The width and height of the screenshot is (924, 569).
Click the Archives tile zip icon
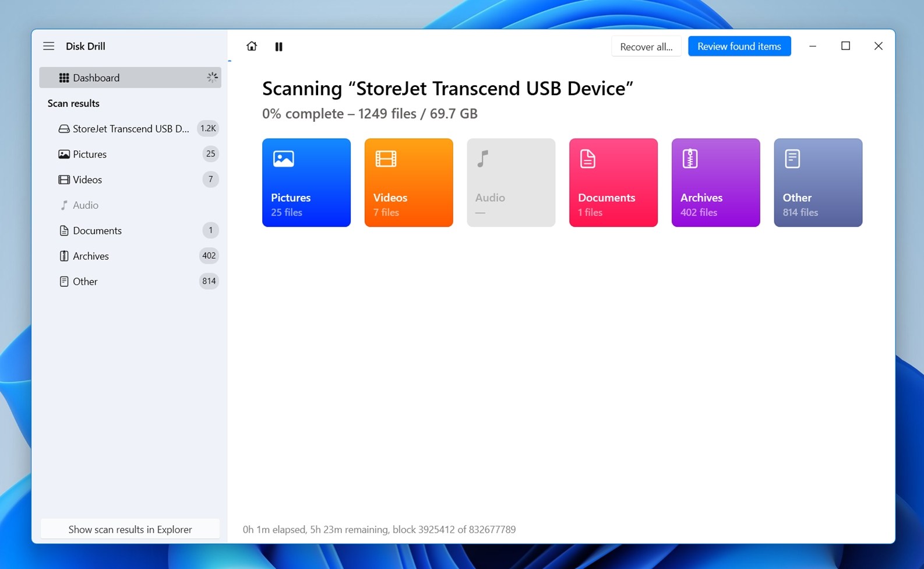tap(690, 159)
